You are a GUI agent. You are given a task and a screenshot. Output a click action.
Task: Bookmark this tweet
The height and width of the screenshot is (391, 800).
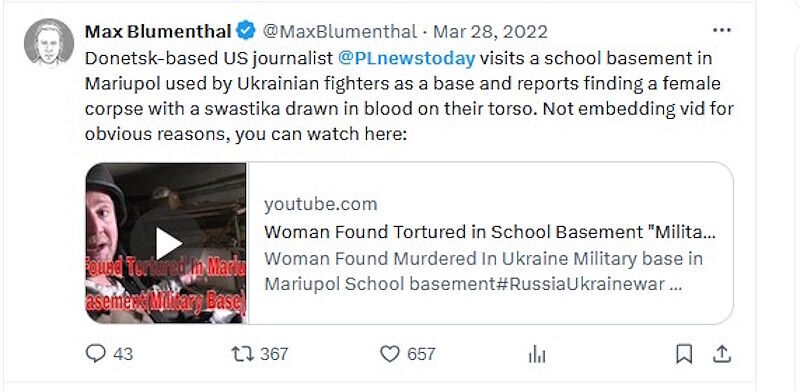tap(684, 354)
